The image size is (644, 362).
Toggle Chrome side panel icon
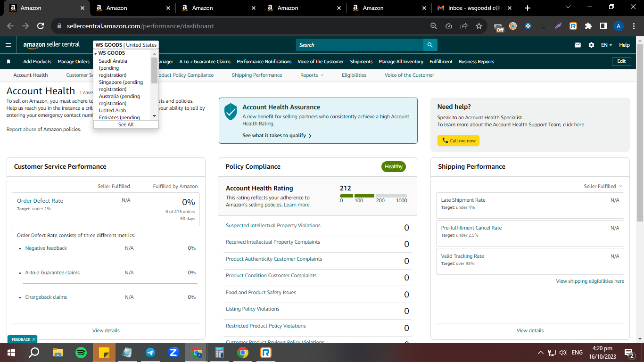603,26
